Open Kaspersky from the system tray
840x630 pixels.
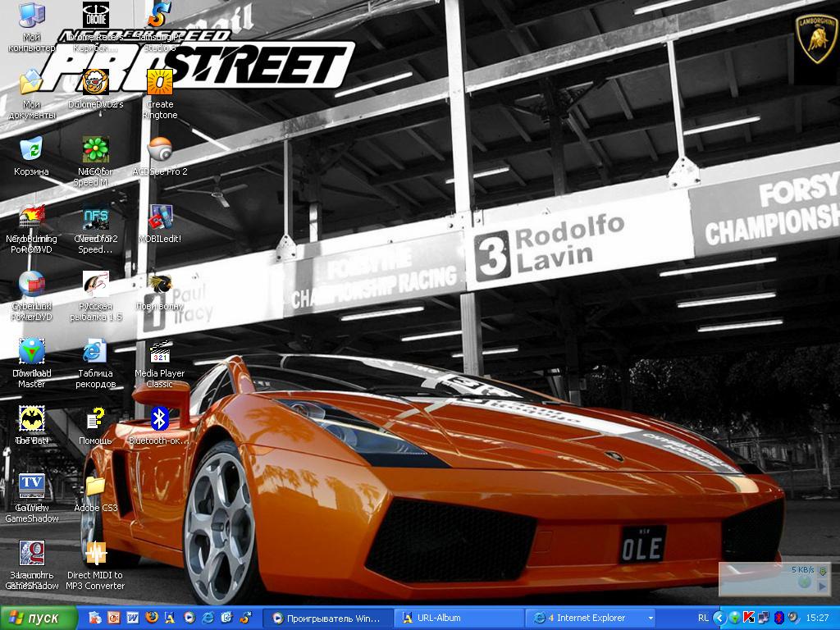749,619
